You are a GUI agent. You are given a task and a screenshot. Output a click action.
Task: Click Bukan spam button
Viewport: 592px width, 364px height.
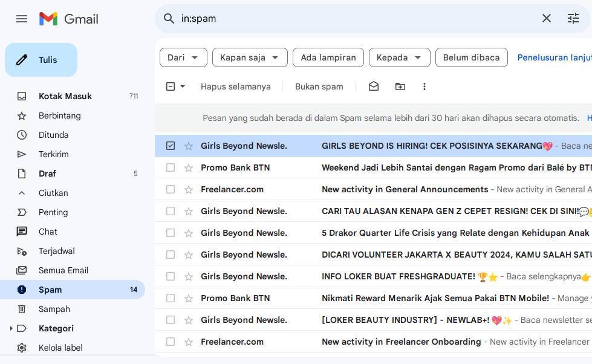tap(319, 86)
